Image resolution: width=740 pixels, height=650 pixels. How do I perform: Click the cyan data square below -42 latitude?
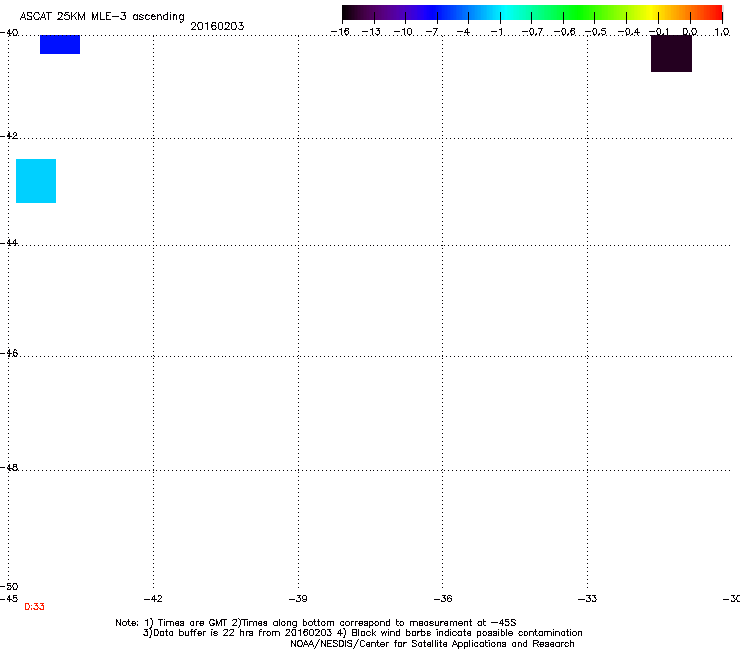[36, 181]
